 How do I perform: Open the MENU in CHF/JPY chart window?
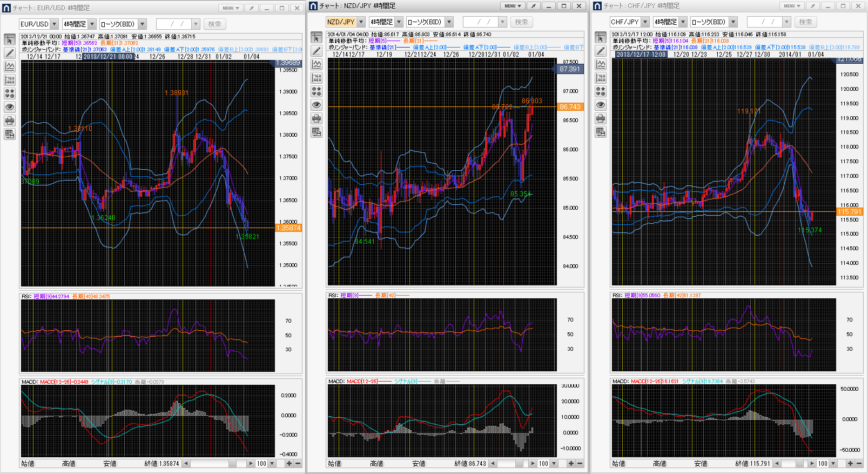792,6
